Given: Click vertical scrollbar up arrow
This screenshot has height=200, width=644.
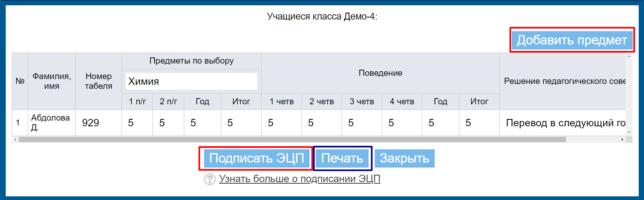Looking at the screenshot, I should point(629,56).
